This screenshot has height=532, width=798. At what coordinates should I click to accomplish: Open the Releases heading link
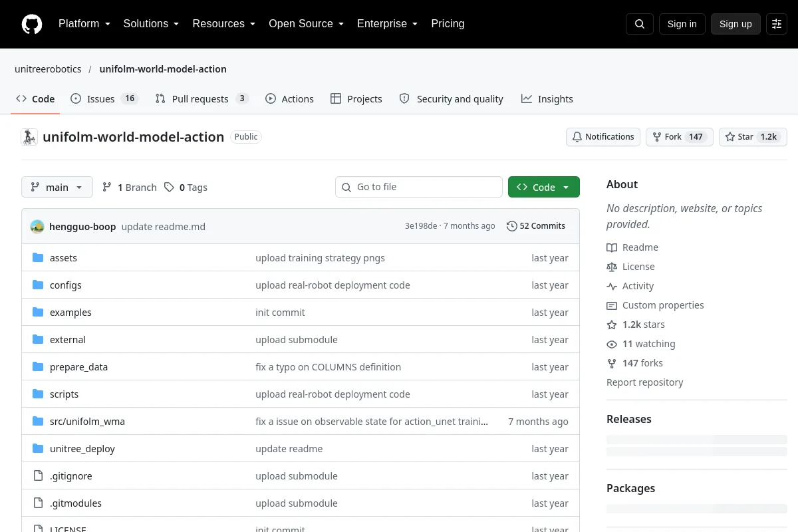point(629,420)
